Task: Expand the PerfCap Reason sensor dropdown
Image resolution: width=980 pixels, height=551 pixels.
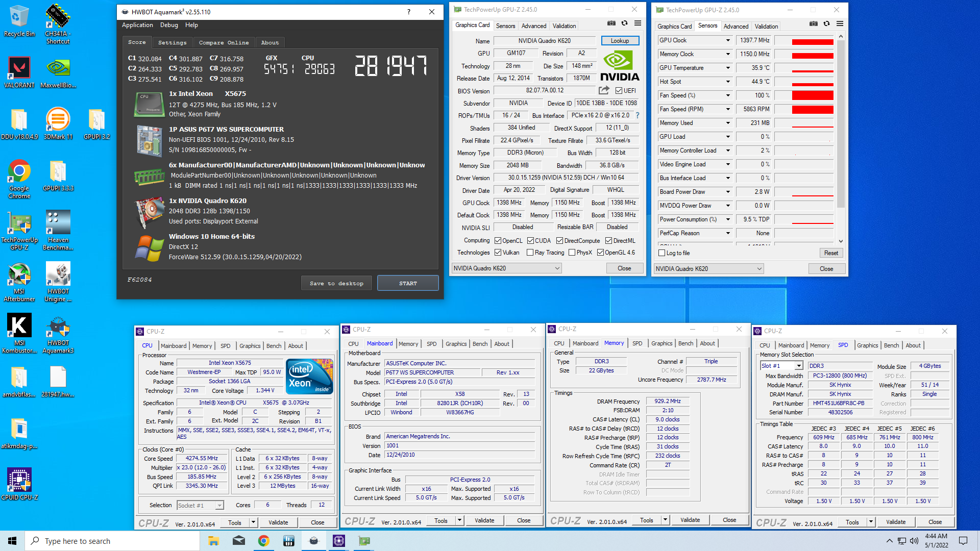Action: tap(728, 233)
